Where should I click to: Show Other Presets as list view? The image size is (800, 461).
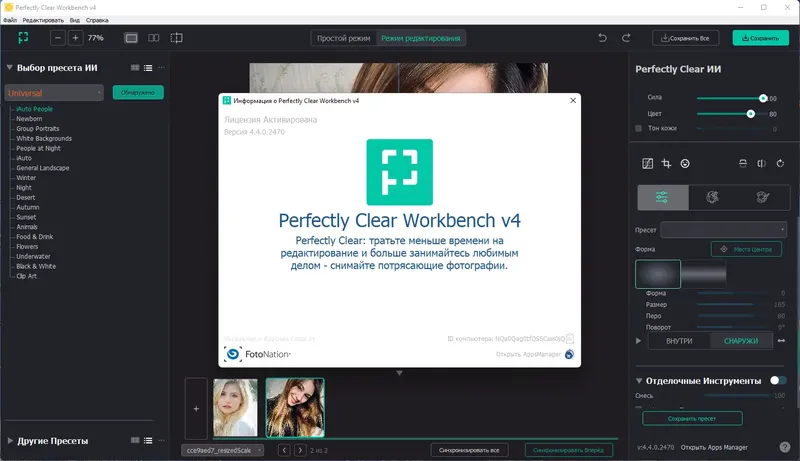coord(148,440)
